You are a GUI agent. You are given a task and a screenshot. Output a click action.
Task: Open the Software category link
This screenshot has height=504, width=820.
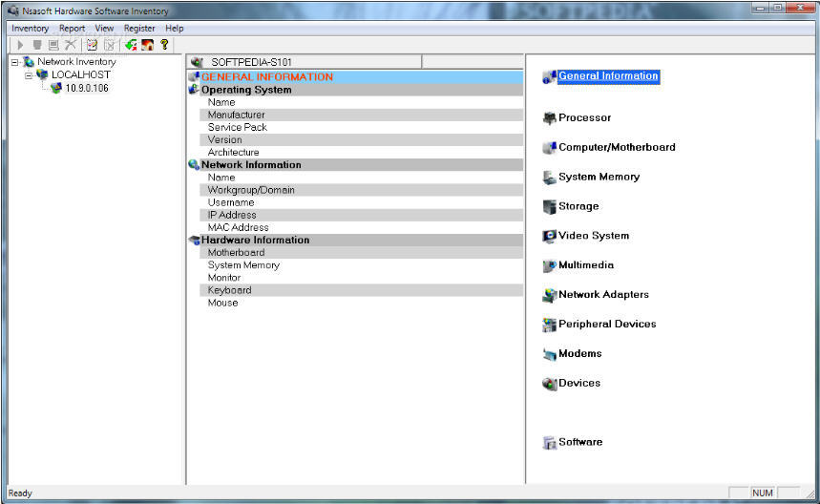[580, 442]
